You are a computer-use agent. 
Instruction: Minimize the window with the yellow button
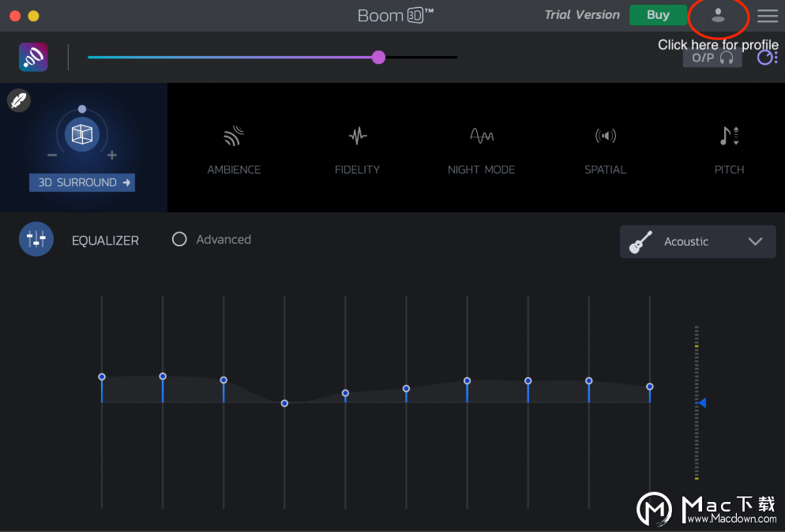[33, 16]
